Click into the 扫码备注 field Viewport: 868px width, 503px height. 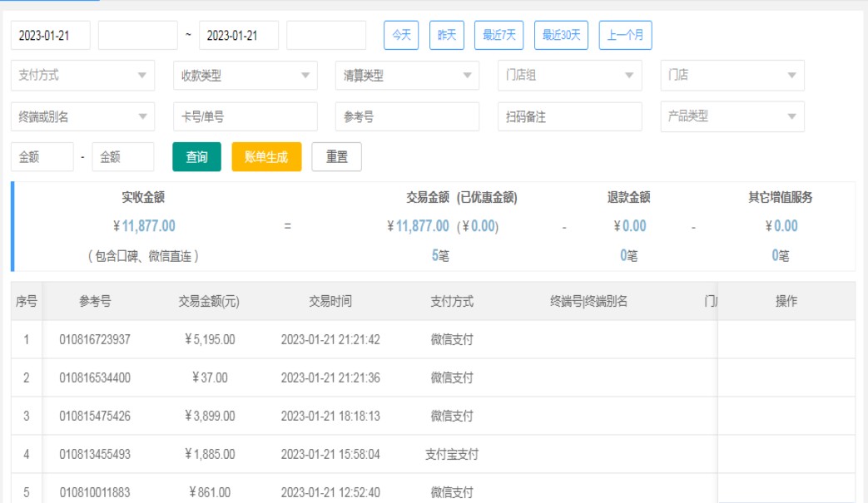[569, 117]
